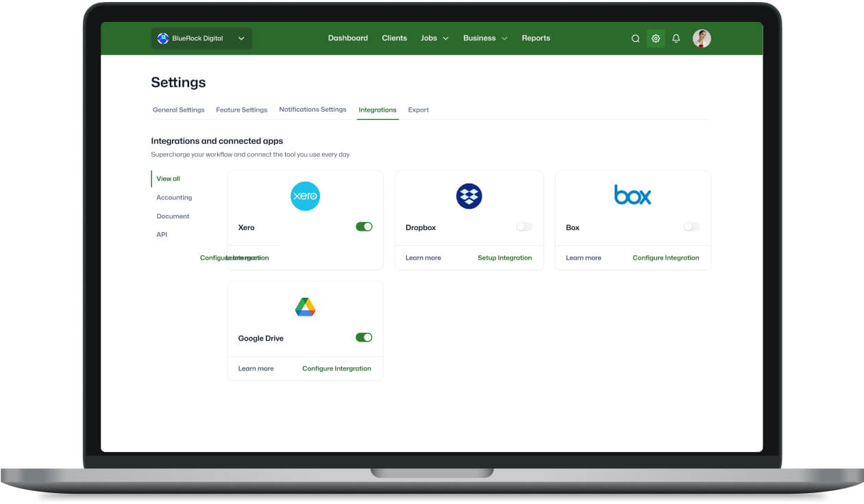This screenshot has height=504, width=864.
Task: Switch to Feature Settings tab
Action: [x=242, y=110]
